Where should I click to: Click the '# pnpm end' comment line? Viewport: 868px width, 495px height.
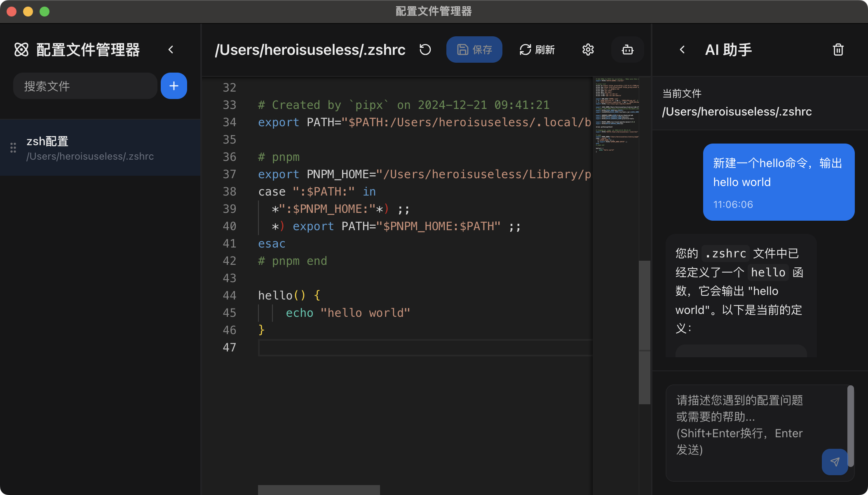click(292, 261)
